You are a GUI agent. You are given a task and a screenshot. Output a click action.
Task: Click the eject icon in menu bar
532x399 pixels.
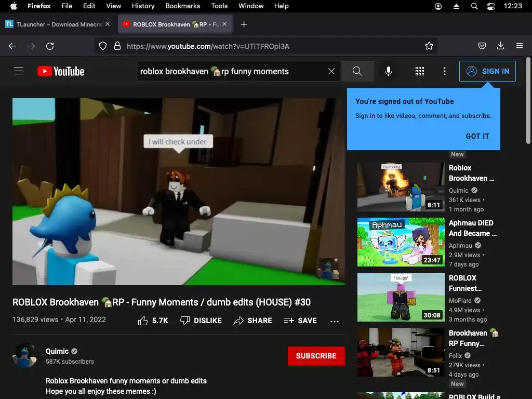click(x=456, y=6)
